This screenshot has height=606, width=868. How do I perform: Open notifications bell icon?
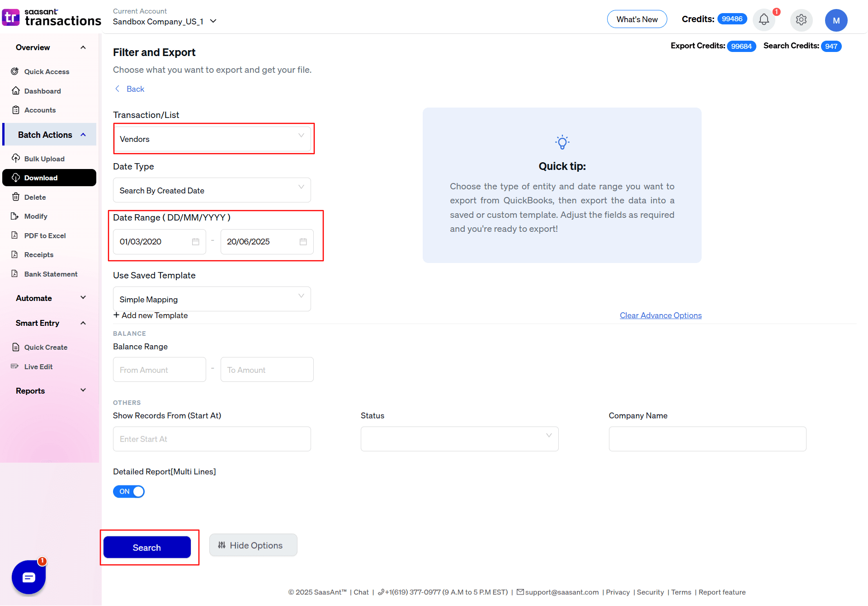(x=764, y=19)
